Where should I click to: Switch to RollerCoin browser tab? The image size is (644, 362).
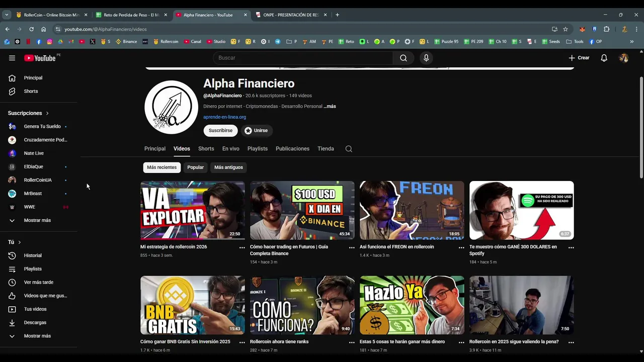pyautogui.click(x=52, y=15)
